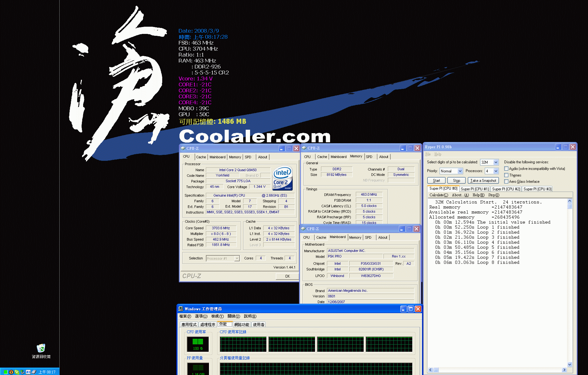Screen dimensions: 588x375
Task: Minimize the CPU-Z Memory window
Action: [403, 148]
